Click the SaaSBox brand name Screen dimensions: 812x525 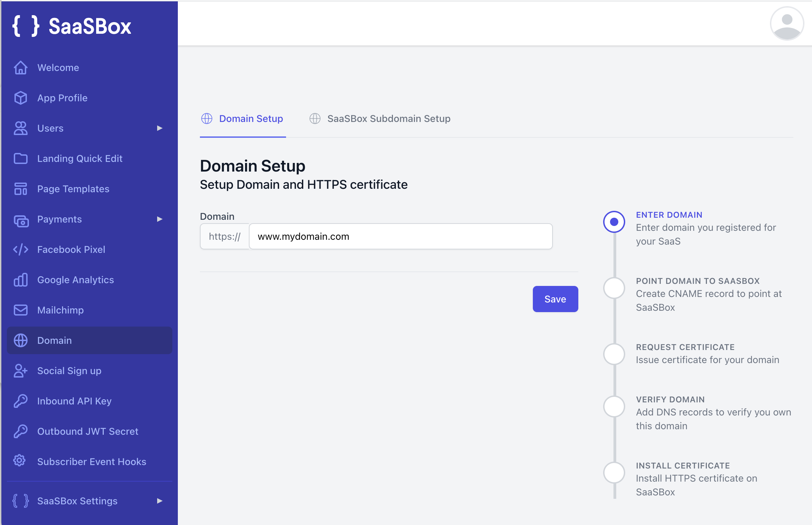coord(90,27)
